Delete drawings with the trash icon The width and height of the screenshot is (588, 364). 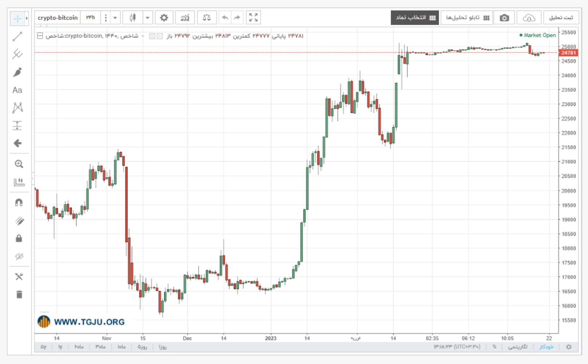tap(19, 294)
